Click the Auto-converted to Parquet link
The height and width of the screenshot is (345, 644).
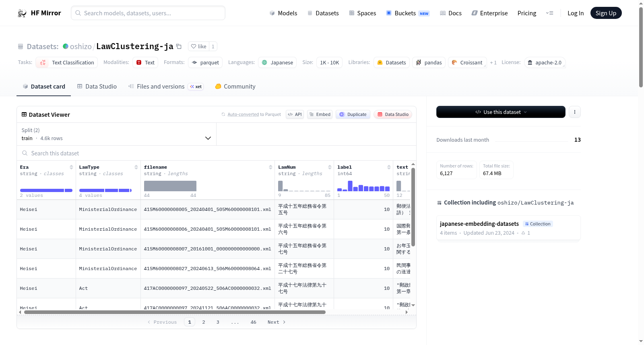point(254,115)
